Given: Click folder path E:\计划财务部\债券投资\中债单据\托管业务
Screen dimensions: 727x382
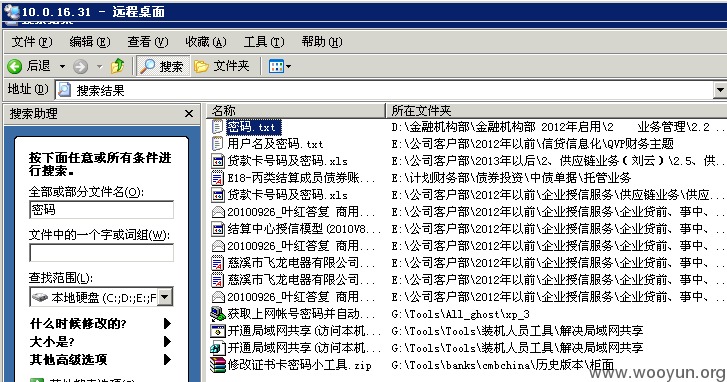Looking at the screenshot, I should (511, 178).
